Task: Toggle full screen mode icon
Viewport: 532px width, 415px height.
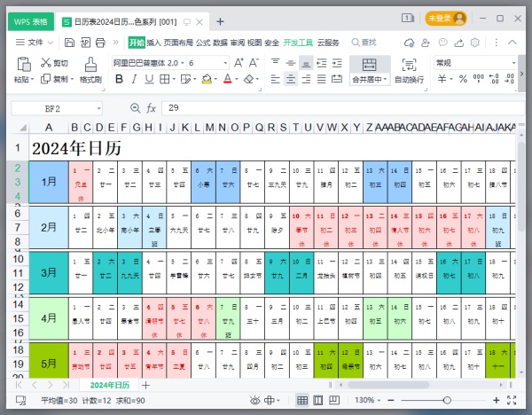Action: pyautogui.click(x=512, y=401)
